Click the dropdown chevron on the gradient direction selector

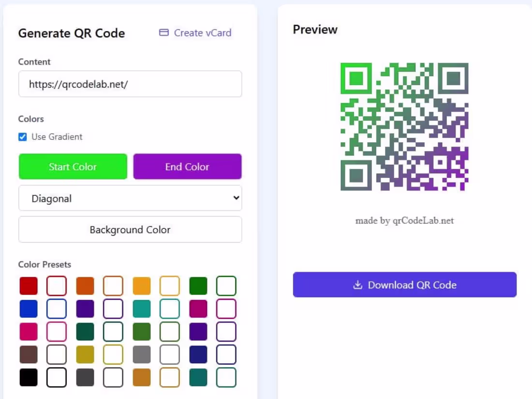[236, 198]
